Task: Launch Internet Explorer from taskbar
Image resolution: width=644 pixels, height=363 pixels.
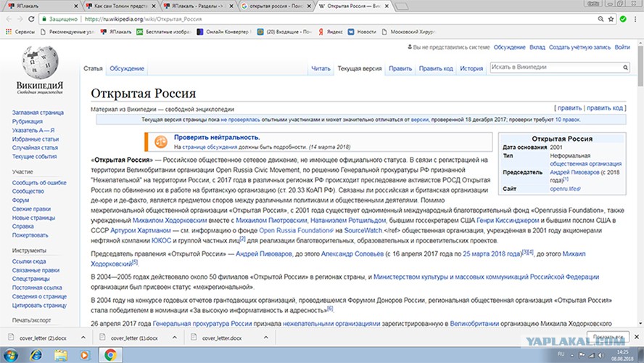Action: (36, 354)
